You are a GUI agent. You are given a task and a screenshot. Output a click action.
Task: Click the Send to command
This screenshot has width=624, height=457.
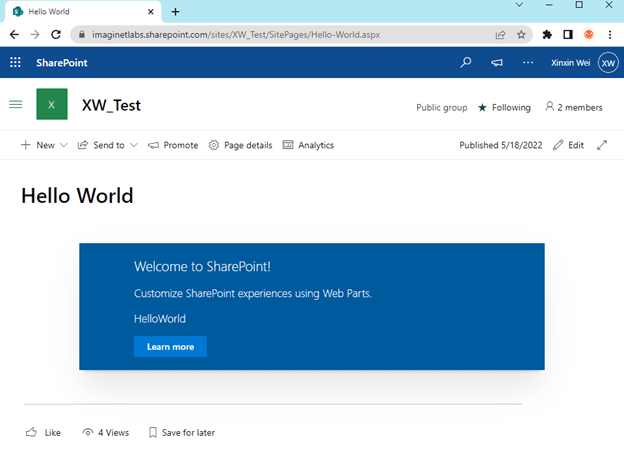(101, 145)
